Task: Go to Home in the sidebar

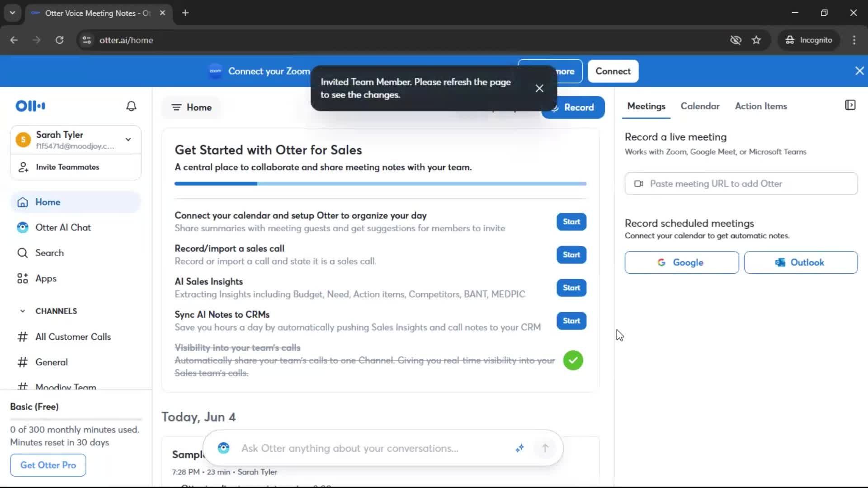Action: pyautogui.click(x=75, y=202)
